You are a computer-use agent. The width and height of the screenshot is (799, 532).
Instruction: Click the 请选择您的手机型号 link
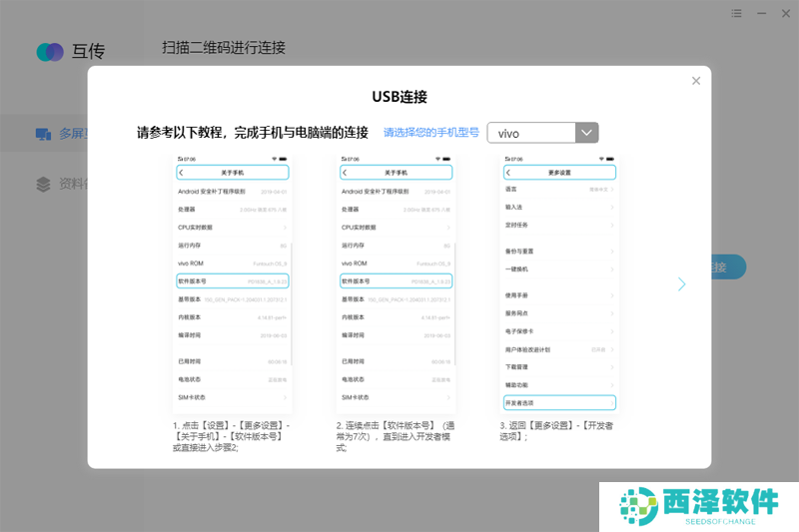431,133
